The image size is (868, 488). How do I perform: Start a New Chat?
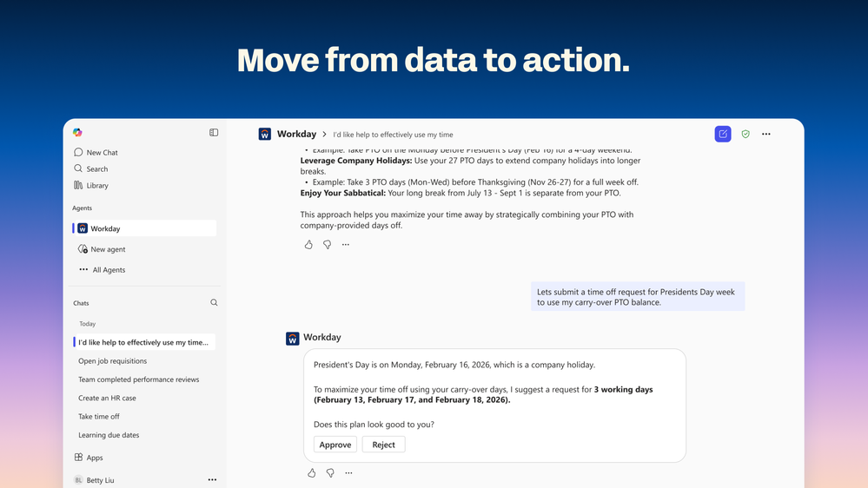pyautogui.click(x=96, y=152)
